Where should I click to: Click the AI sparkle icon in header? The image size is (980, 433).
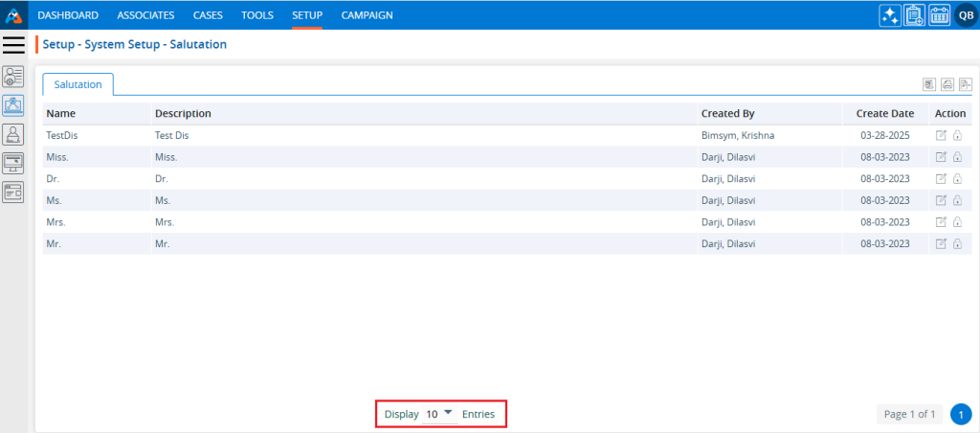coord(890,15)
